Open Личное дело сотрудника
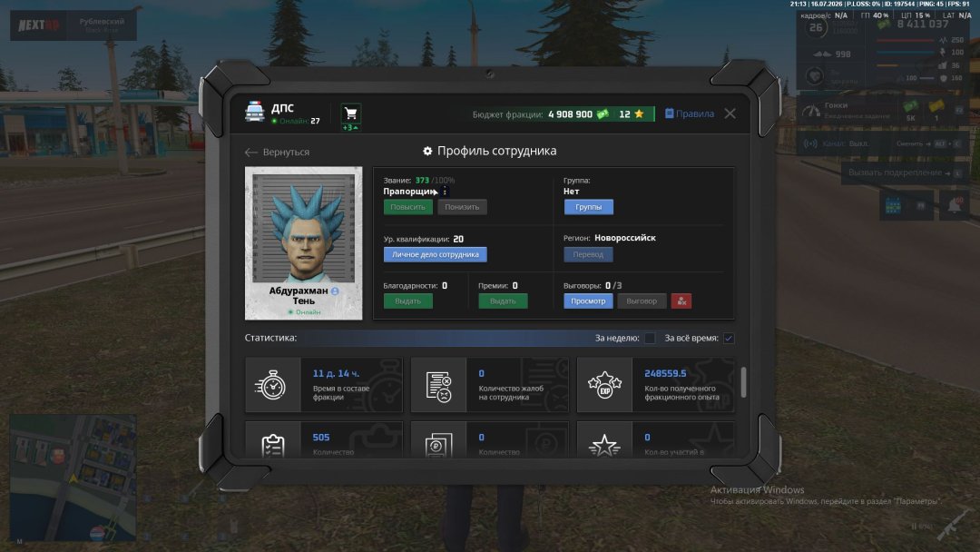980x552 pixels. coord(435,254)
